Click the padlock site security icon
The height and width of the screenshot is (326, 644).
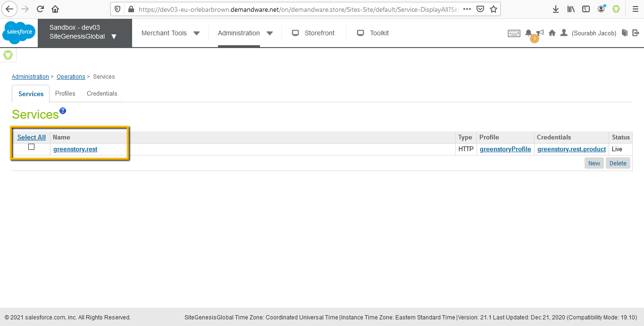[x=131, y=9]
